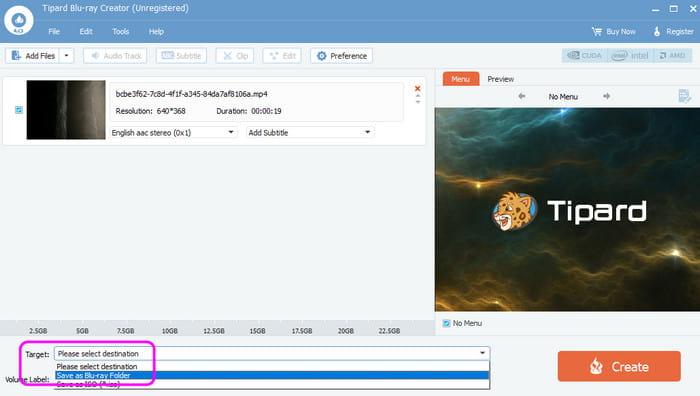This screenshot has height=396, width=700.
Task: Click the Subtitle toolbar button
Action: click(x=181, y=56)
